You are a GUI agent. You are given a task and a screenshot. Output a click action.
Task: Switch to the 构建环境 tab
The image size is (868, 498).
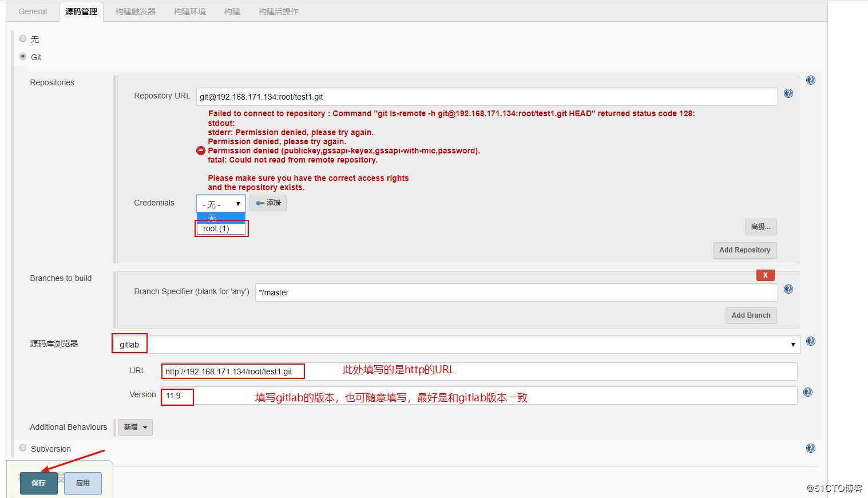[190, 11]
